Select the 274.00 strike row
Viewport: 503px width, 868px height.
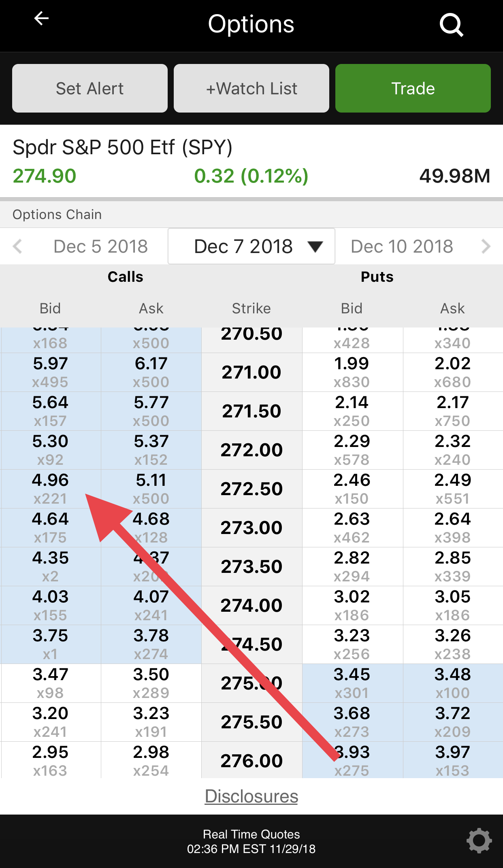(251, 605)
